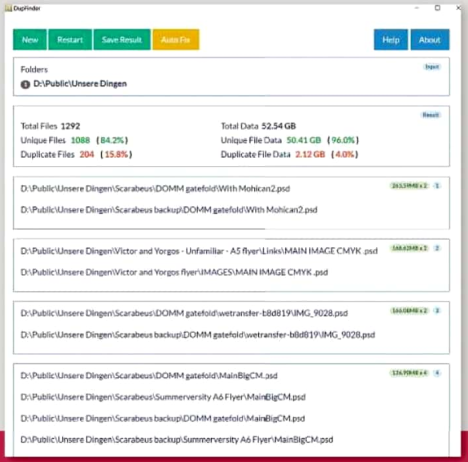This screenshot has height=462, width=468.
Task: Click the green size badge of fourth group
Action: (410, 373)
